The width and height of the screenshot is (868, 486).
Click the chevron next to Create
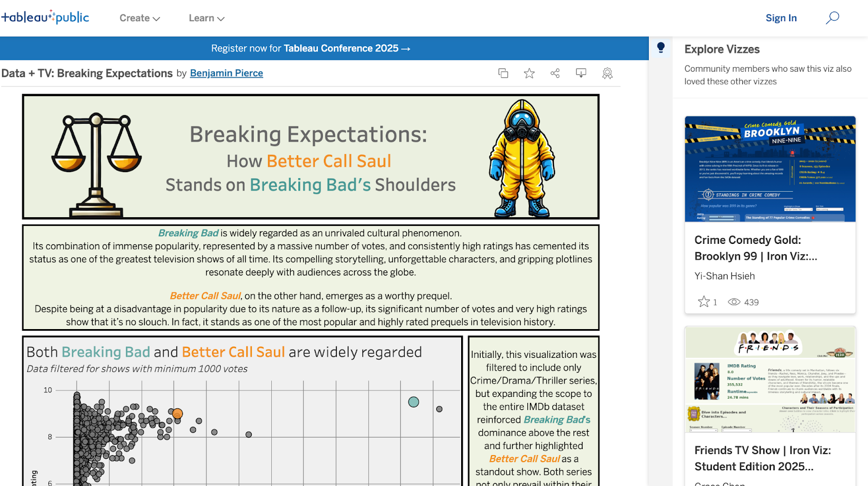coord(157,18)
